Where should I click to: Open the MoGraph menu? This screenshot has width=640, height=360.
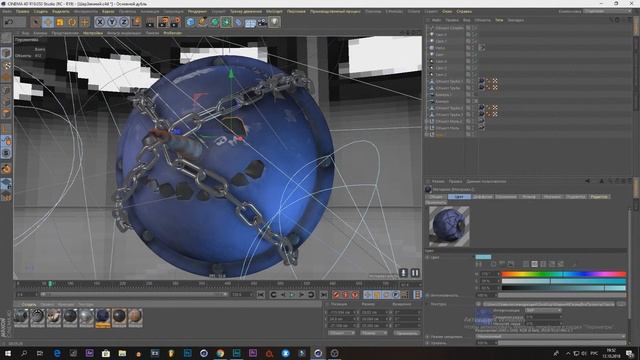click(274, 11)
